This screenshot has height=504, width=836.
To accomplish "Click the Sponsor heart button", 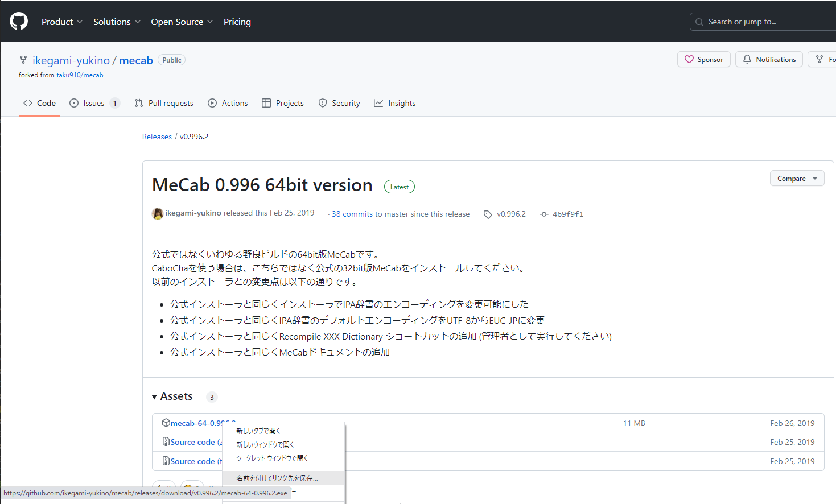I will 704,59.
